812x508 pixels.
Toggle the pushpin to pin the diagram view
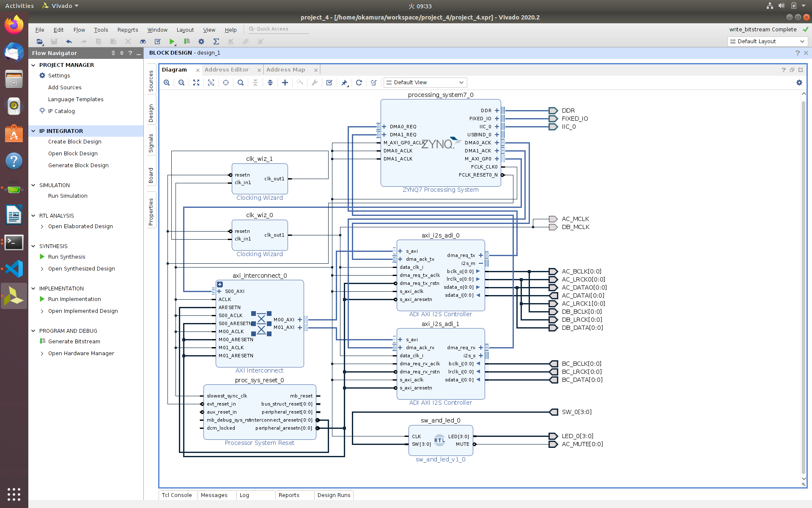[344, 83]
